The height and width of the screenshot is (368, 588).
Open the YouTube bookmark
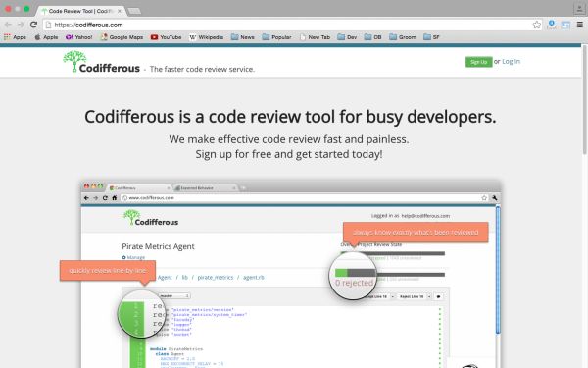click(x=166, y=37)
